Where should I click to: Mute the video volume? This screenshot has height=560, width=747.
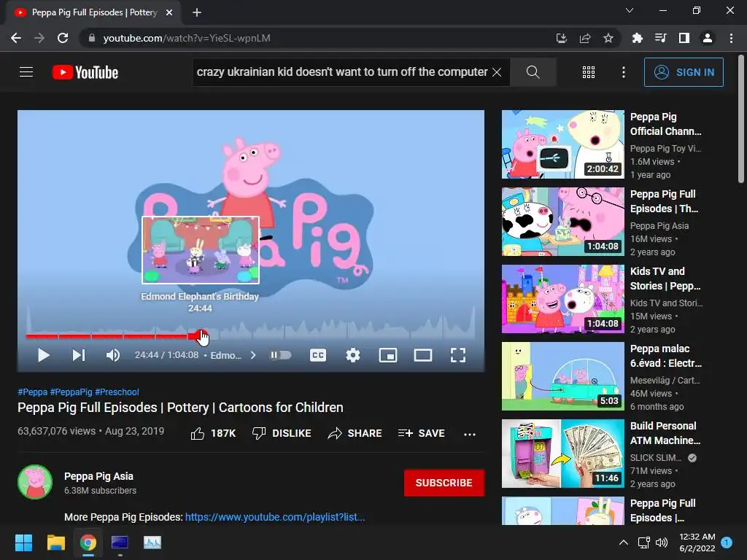(x=113, y=355)
